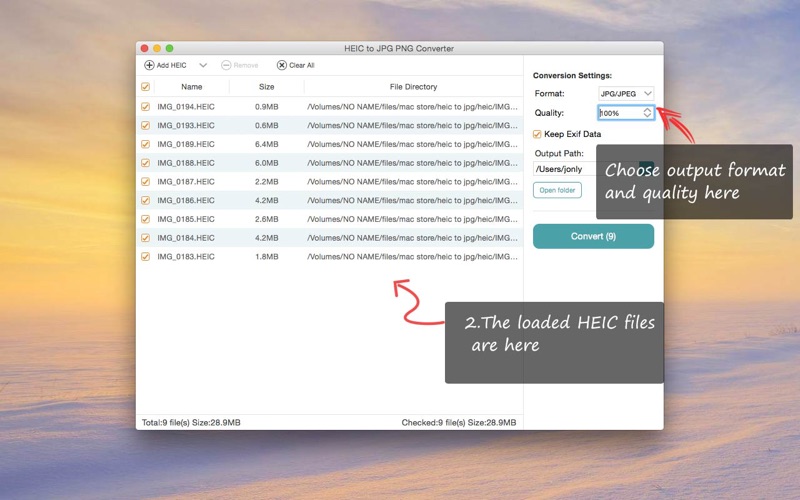Click the 6.4MB size cell
Image resolution: width=800 pixels, height=500 pixels.
267,144
